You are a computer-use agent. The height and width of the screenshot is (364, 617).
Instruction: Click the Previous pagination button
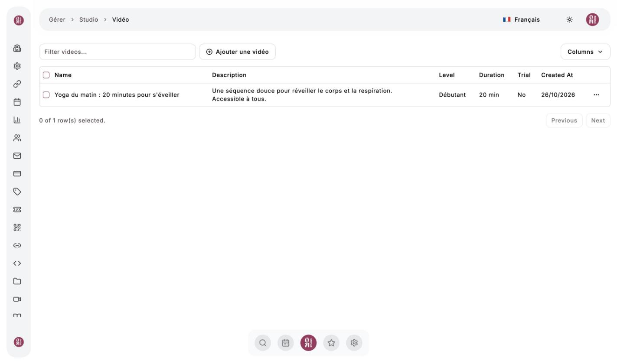click(x=564, y=120)
